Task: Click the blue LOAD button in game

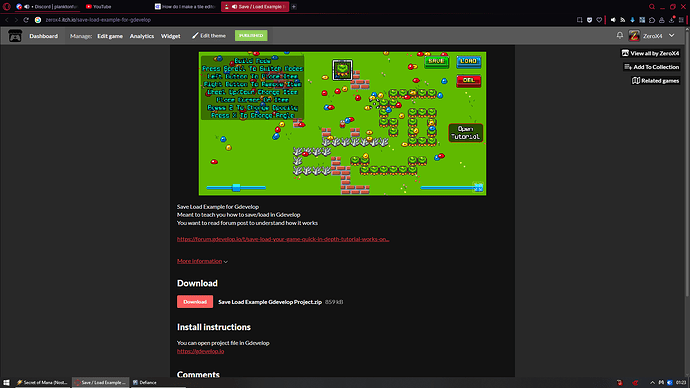Action: (x=469, y=61)
